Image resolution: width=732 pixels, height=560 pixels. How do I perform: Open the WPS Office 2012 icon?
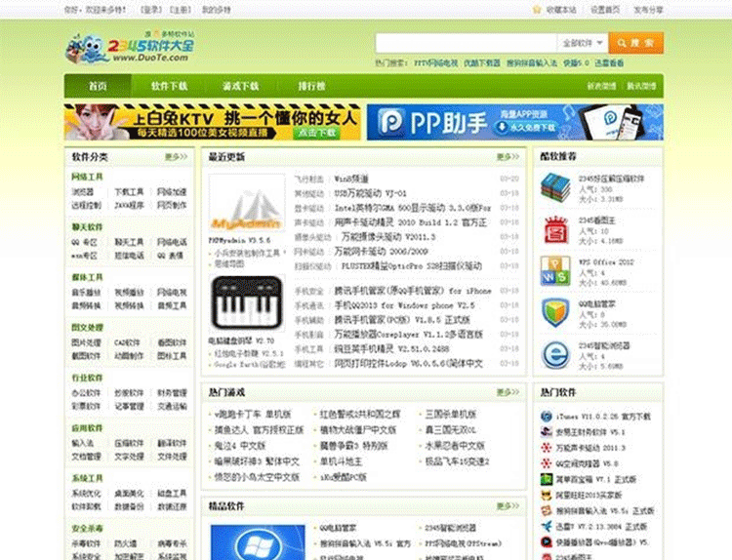[555, 270]
